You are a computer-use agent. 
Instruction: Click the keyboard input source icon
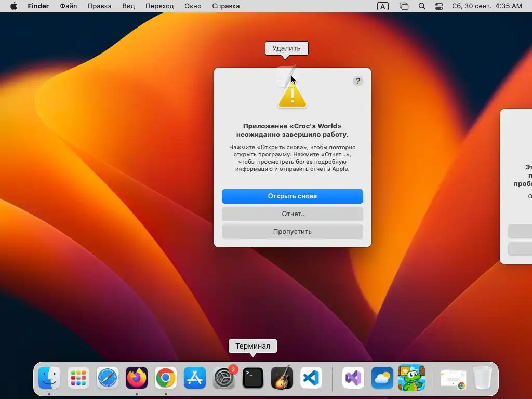(383, 6)
